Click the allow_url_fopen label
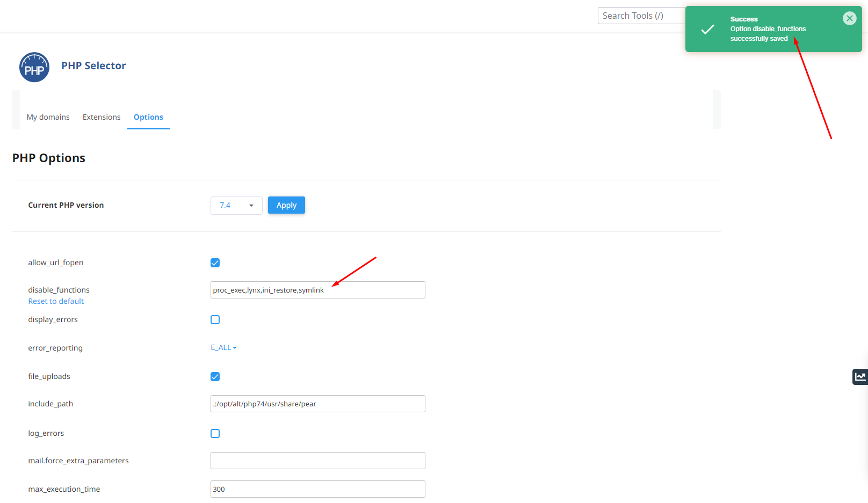Screen dimensions: 868x503 pyautogui.click(x=56, y=263)
